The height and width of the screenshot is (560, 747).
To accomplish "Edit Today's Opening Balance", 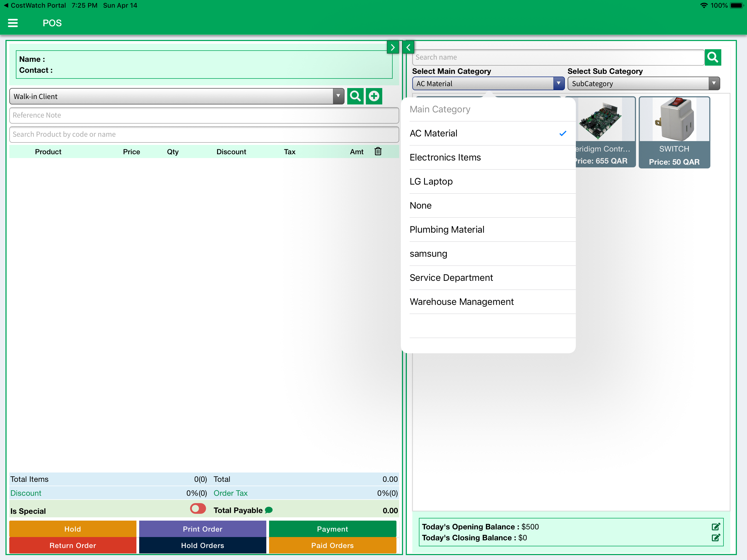I will click(716, 527).
